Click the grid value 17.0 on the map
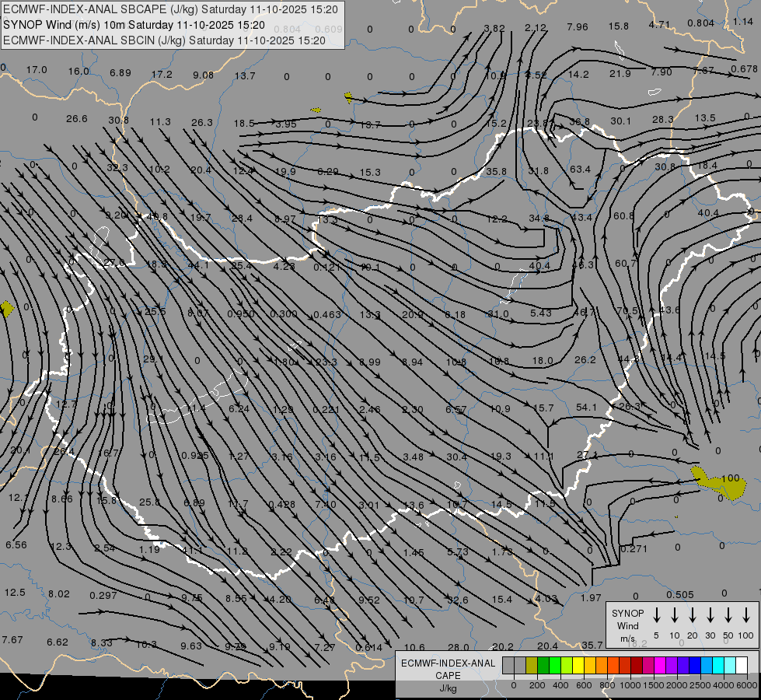Viewport: 761px width, 700px height. [x=37, y=70]
